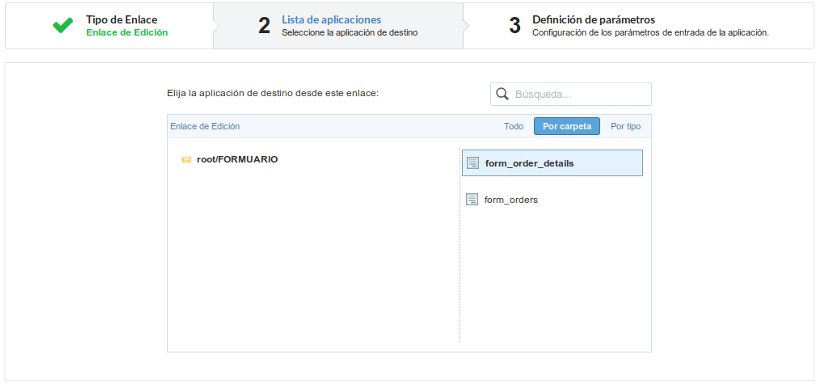Show all applications with Todo filter
818x384 pixels.
(514, 126)
